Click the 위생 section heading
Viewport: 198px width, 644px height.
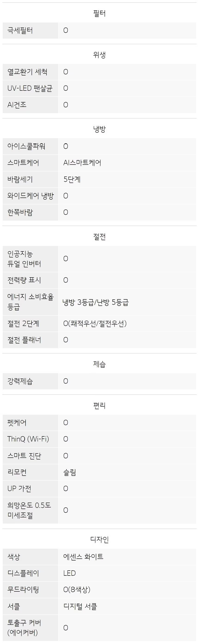pos(99,55)
